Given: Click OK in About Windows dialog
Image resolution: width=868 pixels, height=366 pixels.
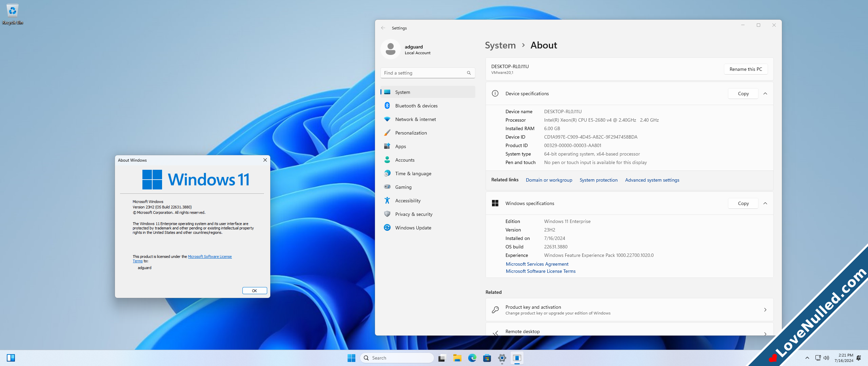Looking at the screenshot, I should pyautogui.click(x=255, y=291).
